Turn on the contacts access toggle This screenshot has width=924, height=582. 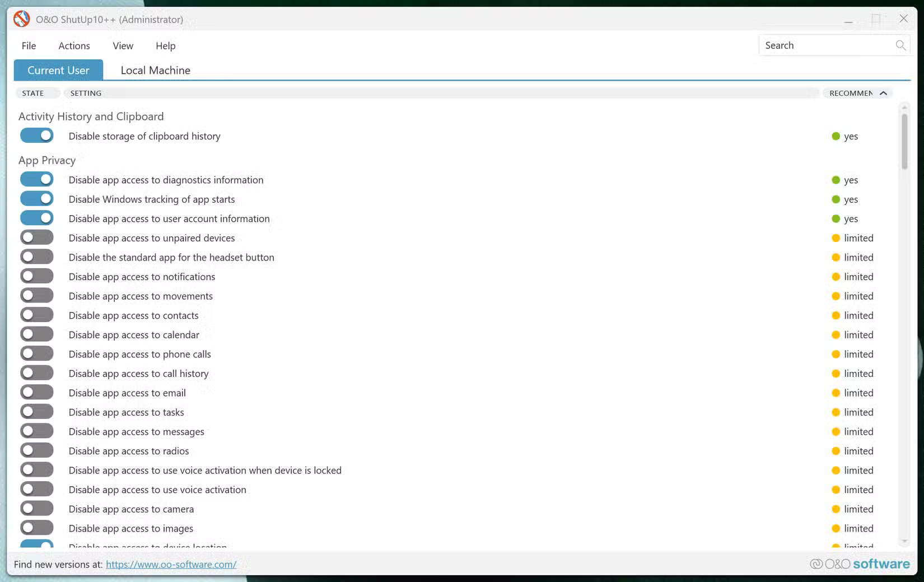(36, 314)
